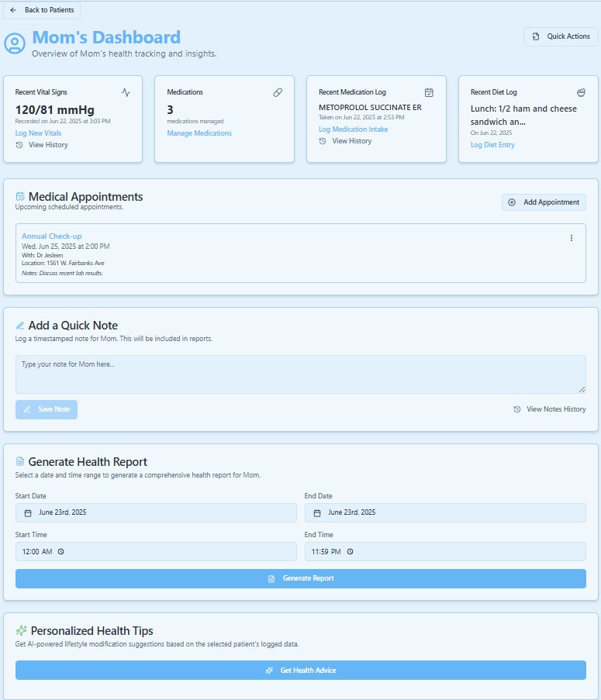The height and width of the screenshot is (700, 601).
Task: Click the patient profile avatar icon
Action: [15, 43]
